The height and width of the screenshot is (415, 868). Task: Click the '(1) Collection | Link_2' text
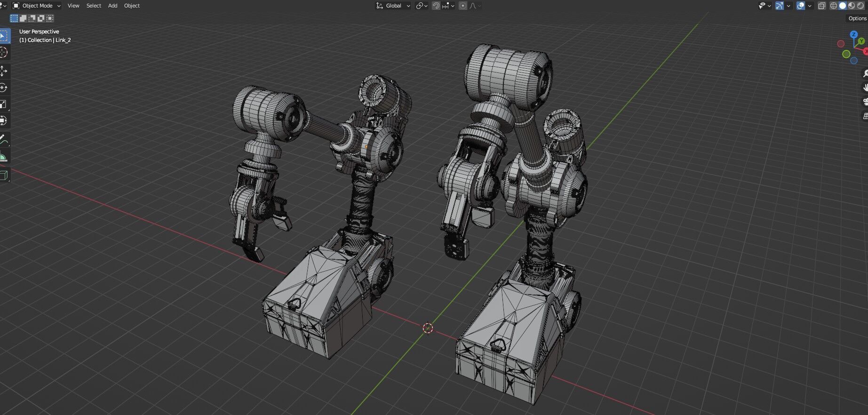(45, 40)
